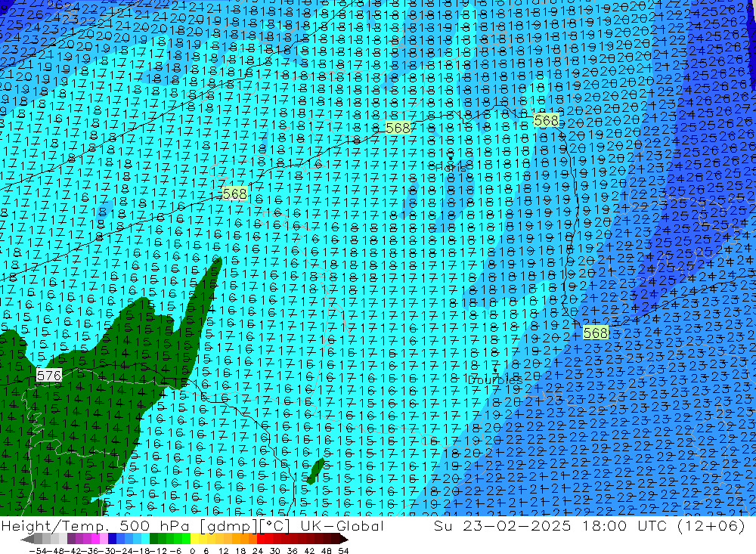Click the '-54' legend value
Screen dimensions: 756x554
click(38, 551)
